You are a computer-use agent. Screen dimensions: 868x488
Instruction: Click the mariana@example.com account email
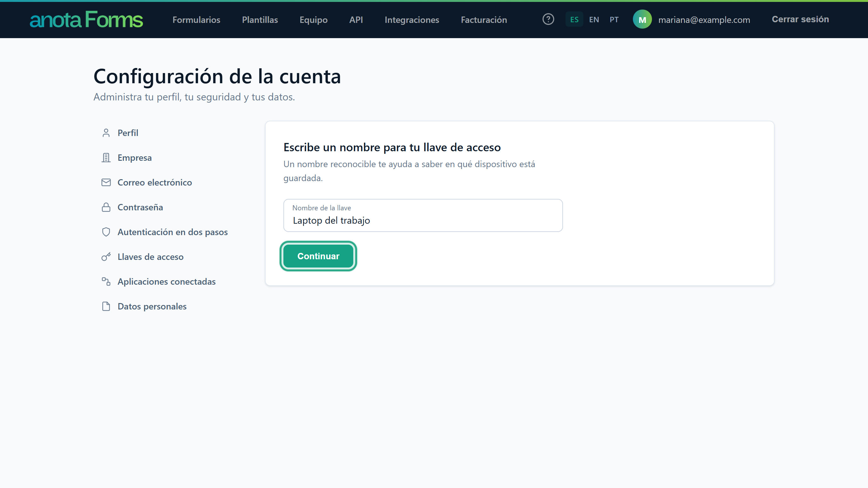coord(704,20)
